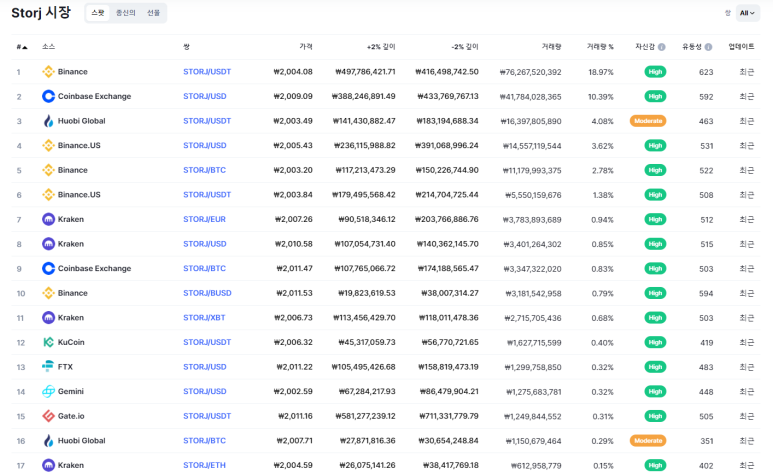Click the Kraken logo in row 8
This screenshot has width=773, height=475.
[x=48, y=244]
